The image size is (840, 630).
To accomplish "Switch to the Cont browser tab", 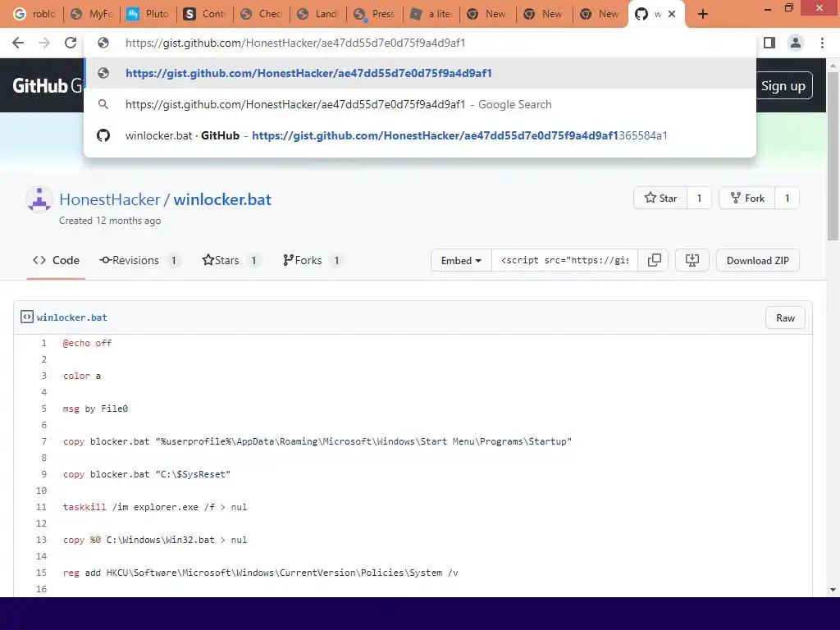I will point(204,14).
